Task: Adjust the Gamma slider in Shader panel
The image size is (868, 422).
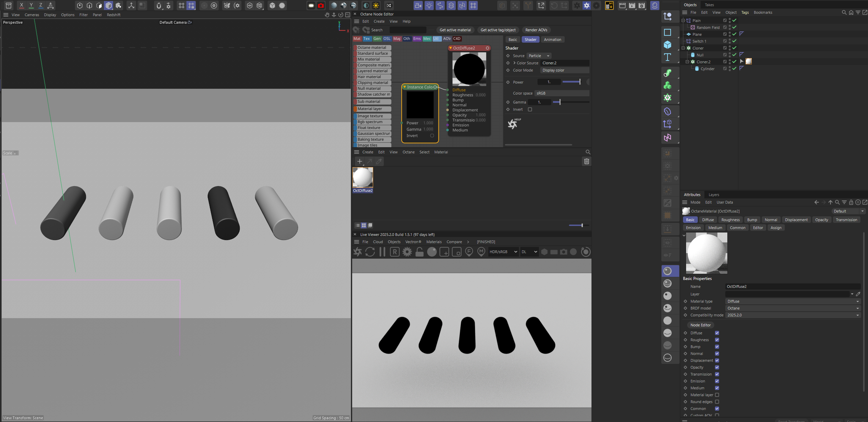Action: click(x=560, y=102)
